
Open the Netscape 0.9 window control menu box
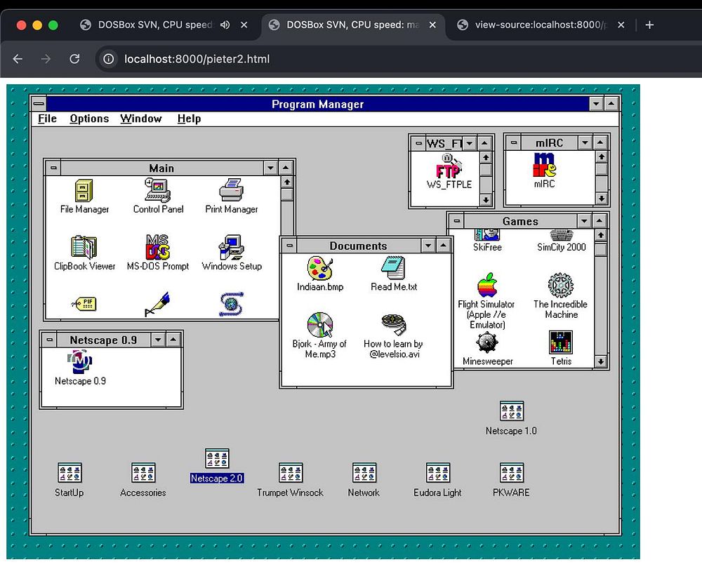click(50, 340)
